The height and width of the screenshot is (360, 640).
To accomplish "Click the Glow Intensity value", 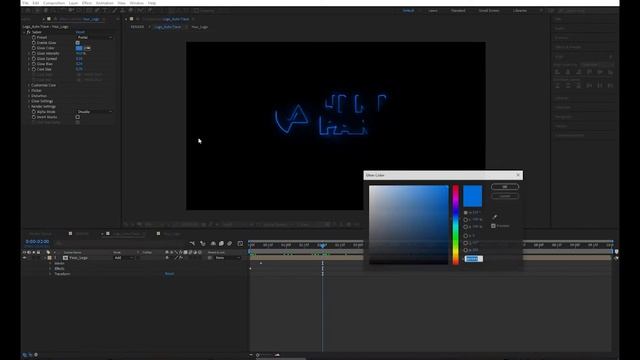I will click(81, 53).
